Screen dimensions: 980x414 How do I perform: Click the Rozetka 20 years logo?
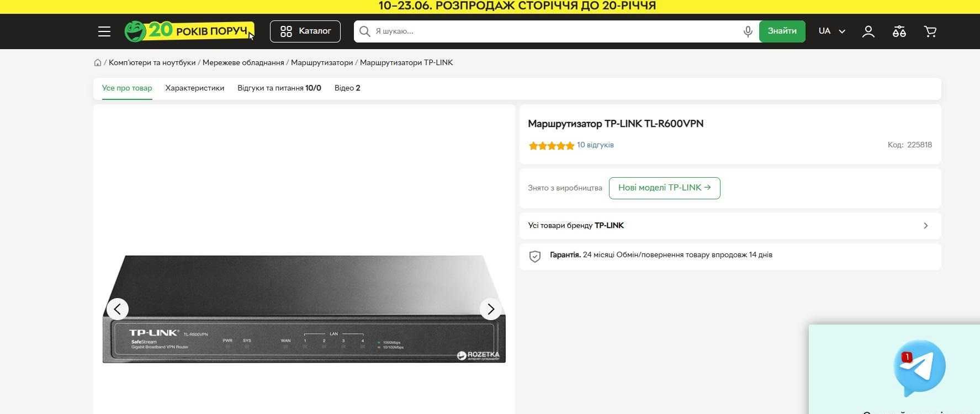(189, 31)
